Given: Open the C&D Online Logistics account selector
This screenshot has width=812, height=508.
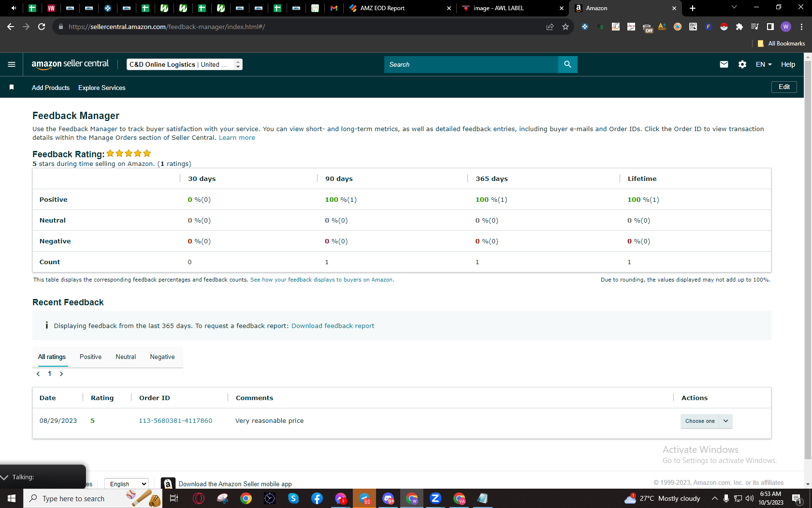Looking at the screenshot, I should [185, 64].
